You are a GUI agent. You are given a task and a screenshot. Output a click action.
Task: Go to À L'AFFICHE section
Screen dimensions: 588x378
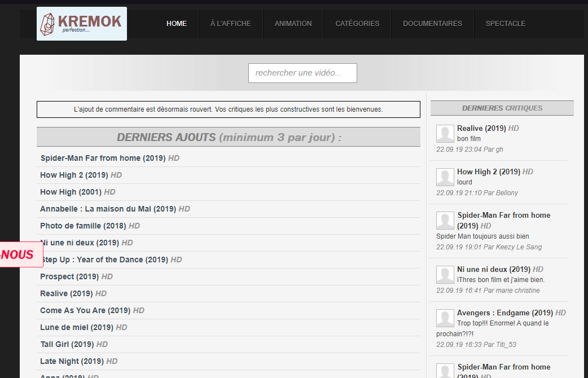(x=231, y=24)
